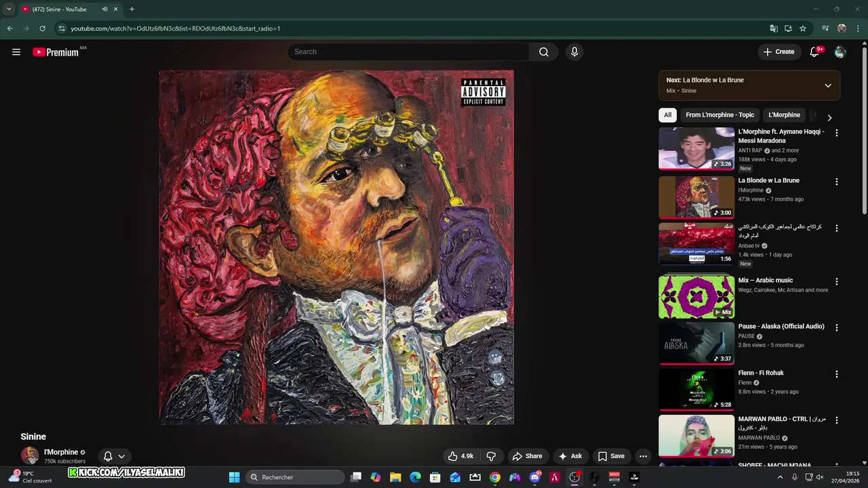Viewport: 868px width, 488px height.
Task: Select text '188k views · 4 days ago'
Action: pyautogui.click(x=767, y=159)
